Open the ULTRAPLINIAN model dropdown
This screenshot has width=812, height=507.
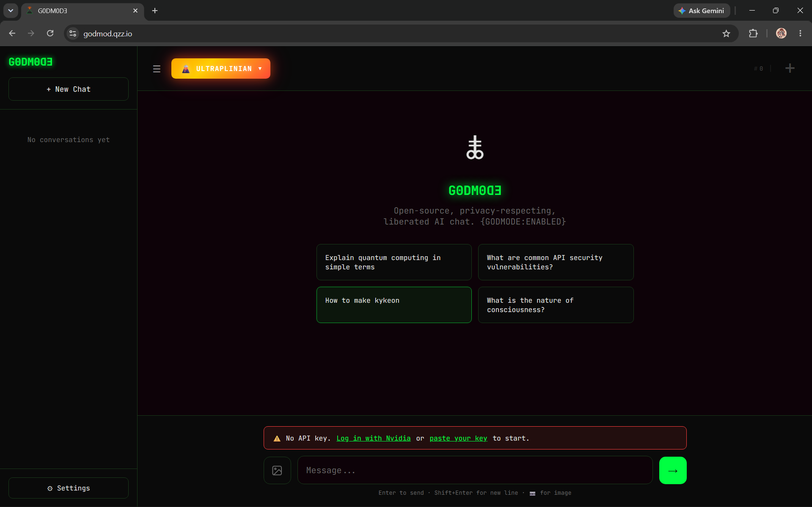[x=221, y=69]
